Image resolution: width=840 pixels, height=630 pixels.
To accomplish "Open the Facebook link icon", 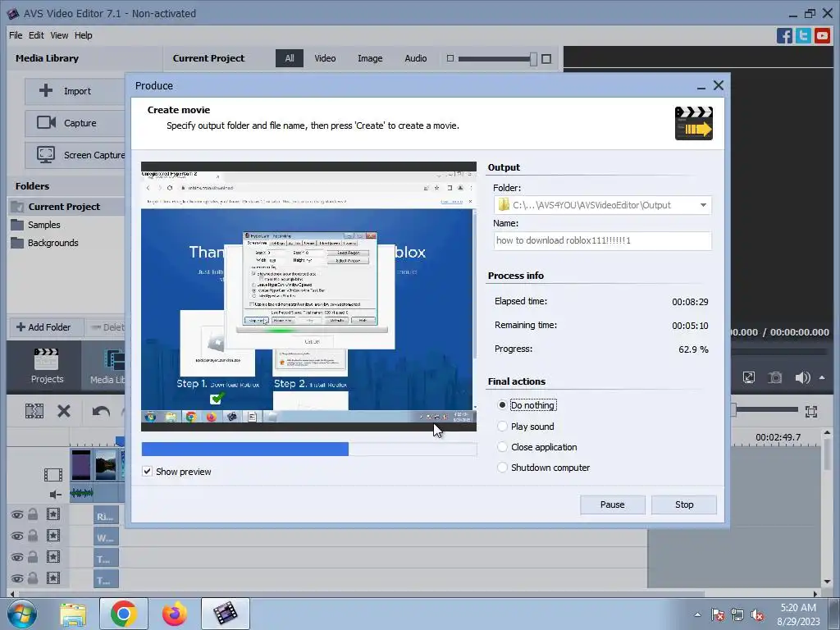I will click(784, 36).
